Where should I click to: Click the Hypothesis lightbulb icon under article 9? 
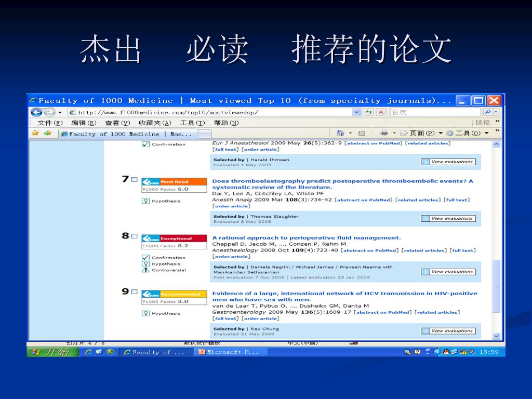[145, 313]
